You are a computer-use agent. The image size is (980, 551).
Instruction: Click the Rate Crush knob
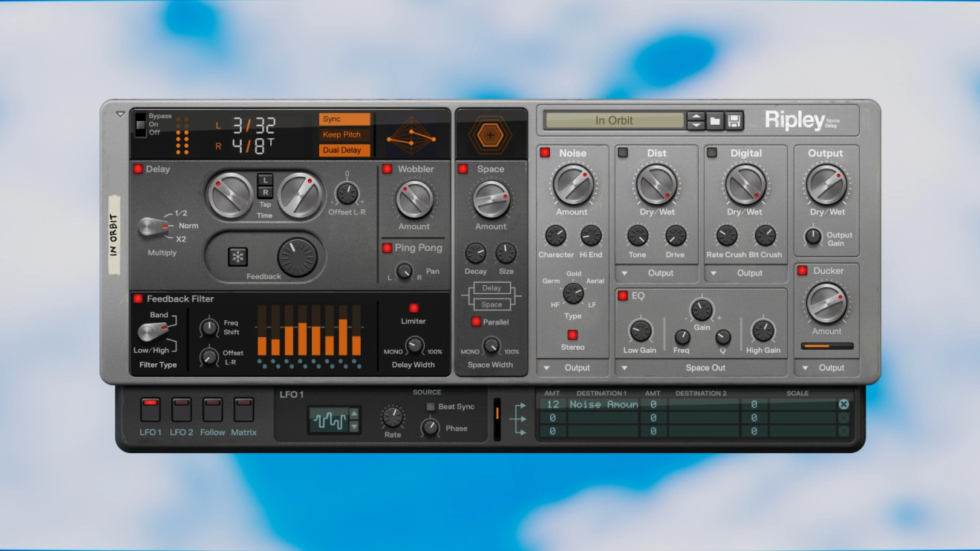point(726,235)
